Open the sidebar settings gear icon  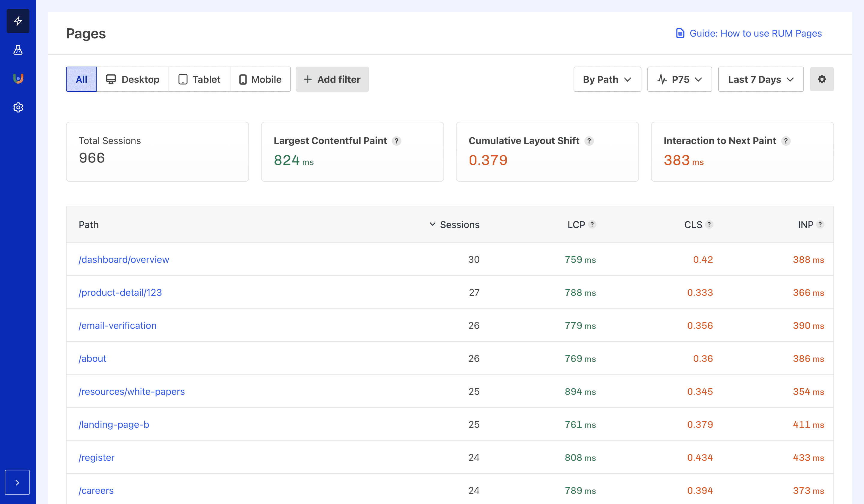pyautogui.click(x=18, y=107)
